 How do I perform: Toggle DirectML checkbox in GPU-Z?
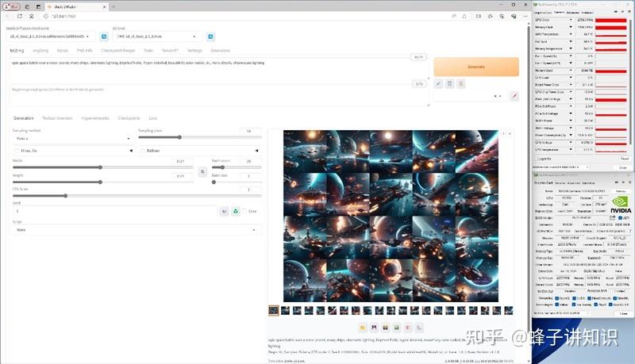coord(616,298)
